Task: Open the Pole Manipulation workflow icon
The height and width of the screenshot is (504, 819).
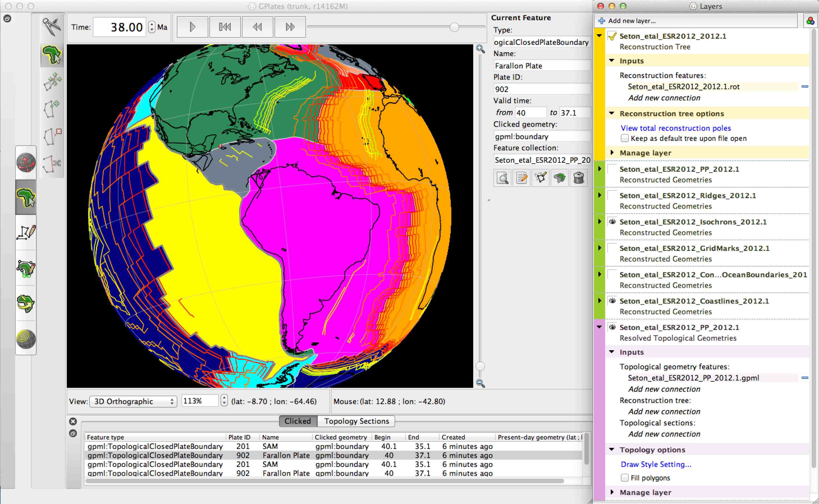Action: pyautogui.click(x=26, y=303)
